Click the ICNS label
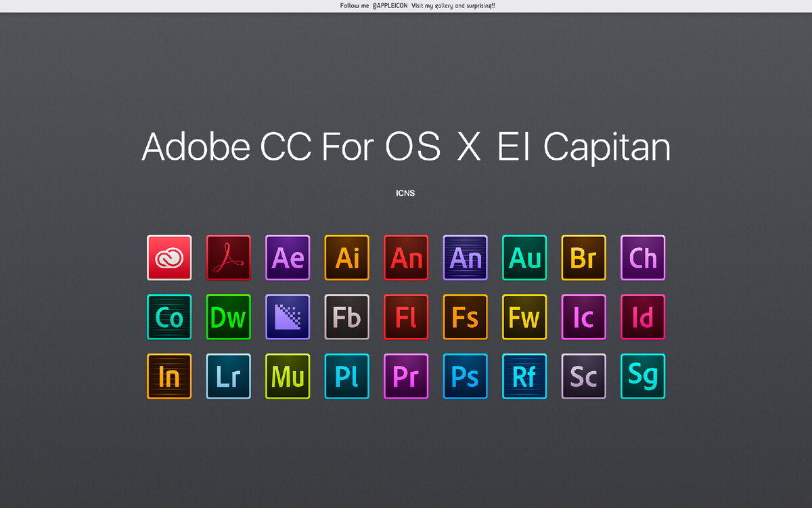The height and width of the screenshot is (508, 812). point(405,193)
